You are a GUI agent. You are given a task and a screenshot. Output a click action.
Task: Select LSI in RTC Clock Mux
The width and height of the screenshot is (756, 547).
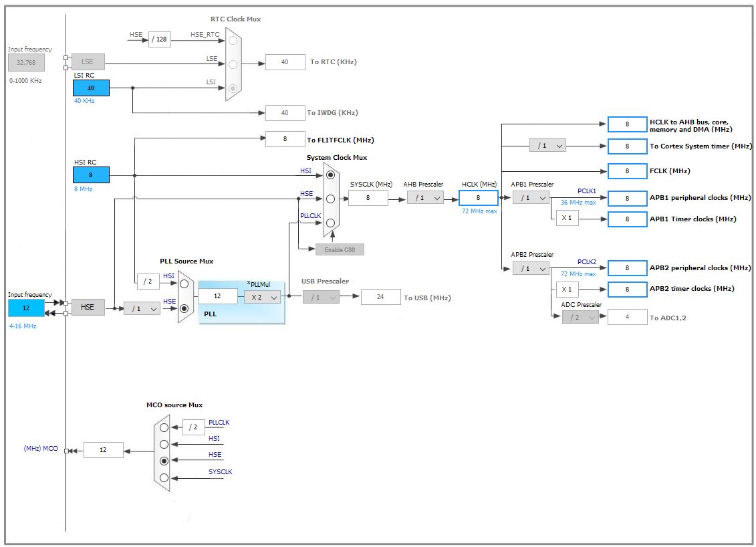click(233, 88)
